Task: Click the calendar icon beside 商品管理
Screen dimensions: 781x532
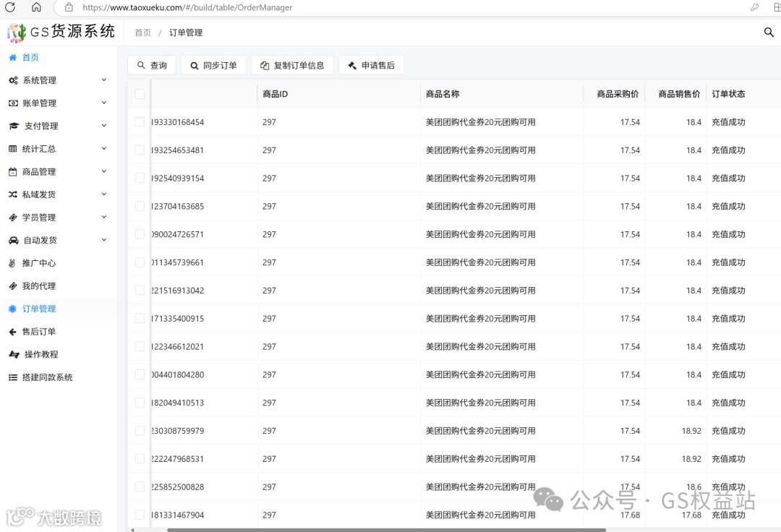Action: (13, 172)
